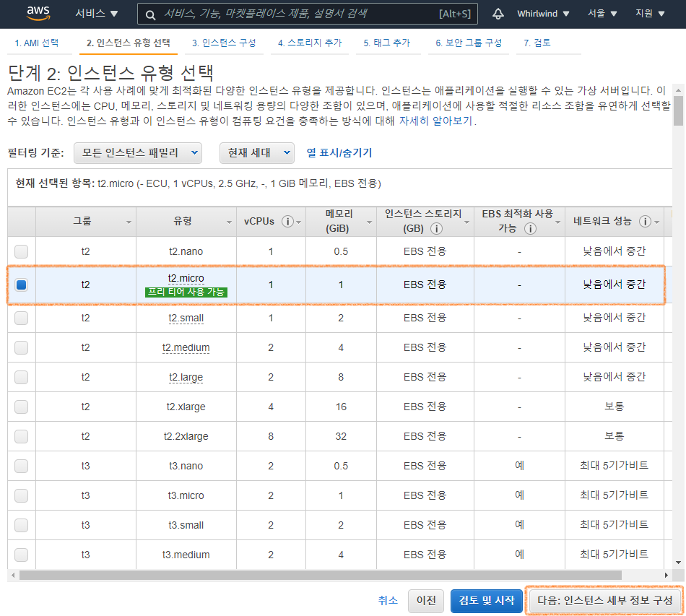
Task: Open the 모든 인스턴스 패밀리 filter dropdown
Action: click(x=138, y=153)
